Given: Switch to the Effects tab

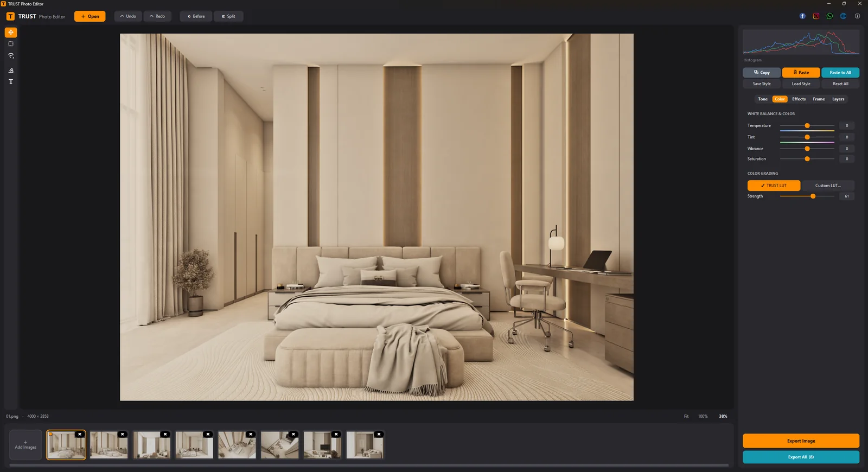Looking at the screenshot, I should 799,99.
